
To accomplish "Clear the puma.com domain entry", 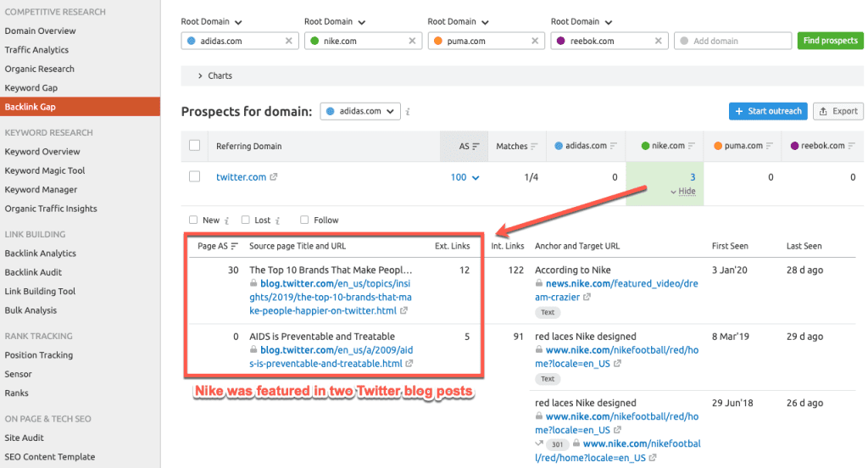I will [x=536, y=41].
